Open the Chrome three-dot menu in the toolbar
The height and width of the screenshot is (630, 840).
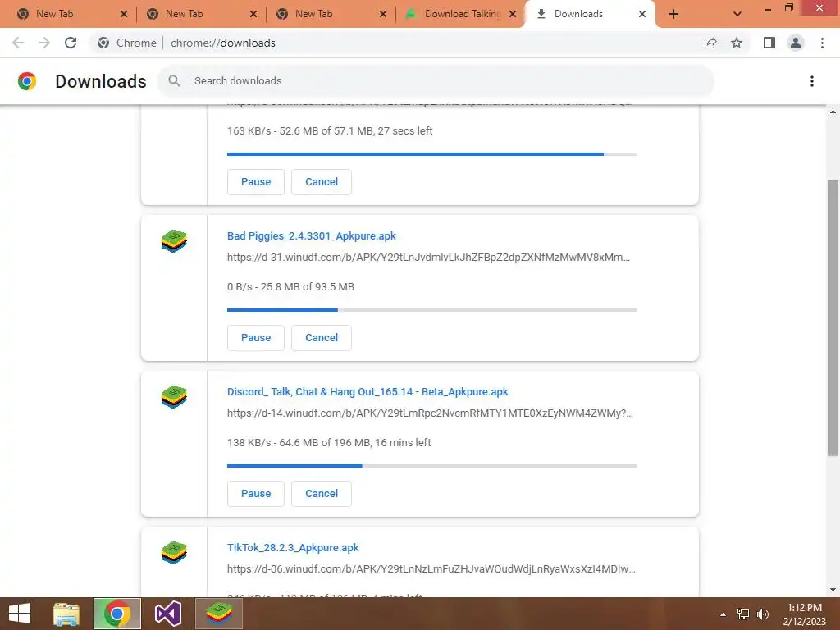pos(822,43)
